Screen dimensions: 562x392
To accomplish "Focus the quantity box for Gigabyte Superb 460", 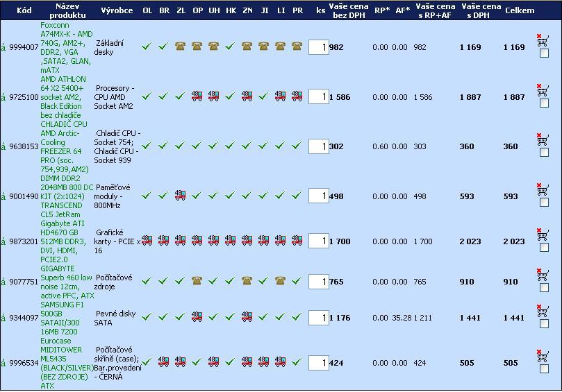I will coord(318,282).
